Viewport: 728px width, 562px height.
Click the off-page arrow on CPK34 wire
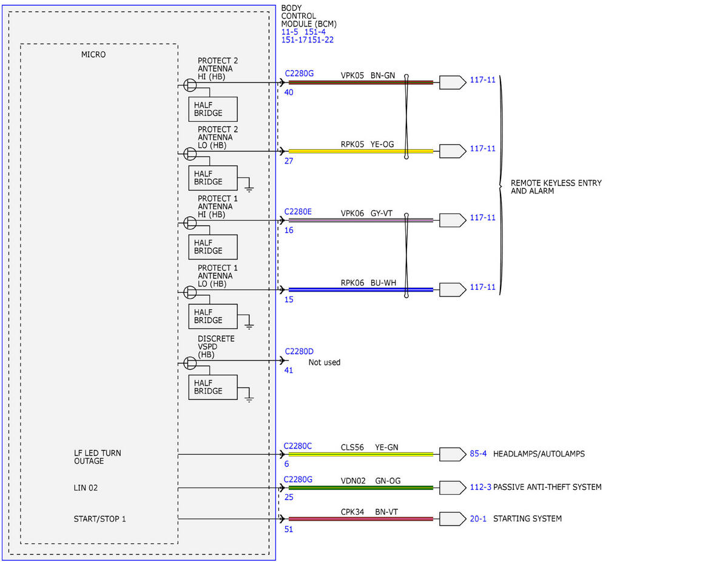pyautogui.click(x=452, y=519)
